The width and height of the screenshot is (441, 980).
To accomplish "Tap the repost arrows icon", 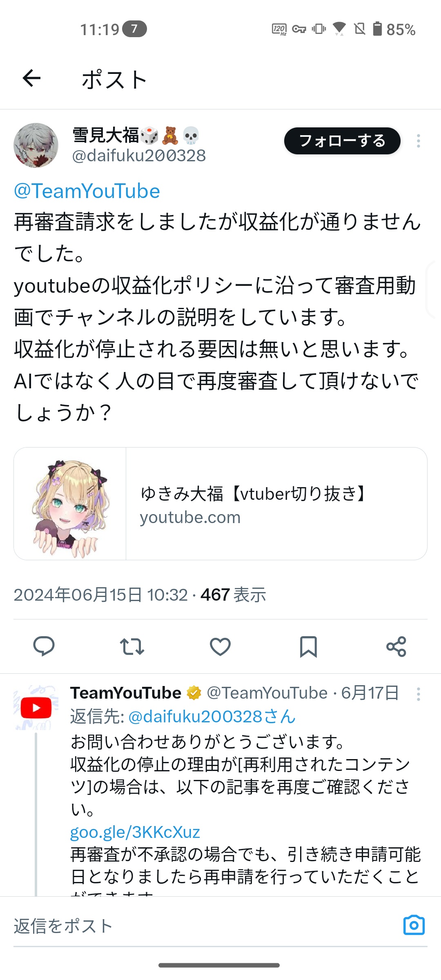I will click(x=132, y=646).
